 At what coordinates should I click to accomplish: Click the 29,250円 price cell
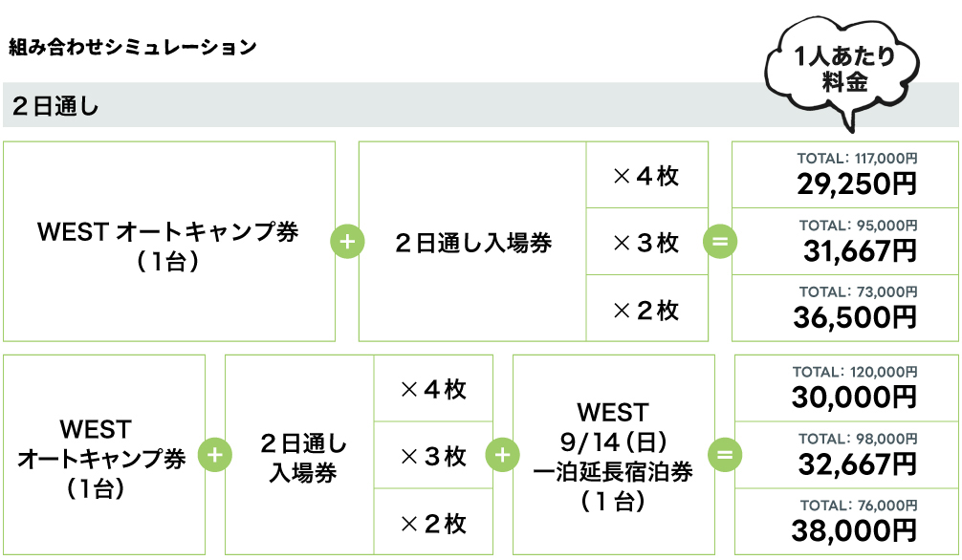click(x=844, y=176)
